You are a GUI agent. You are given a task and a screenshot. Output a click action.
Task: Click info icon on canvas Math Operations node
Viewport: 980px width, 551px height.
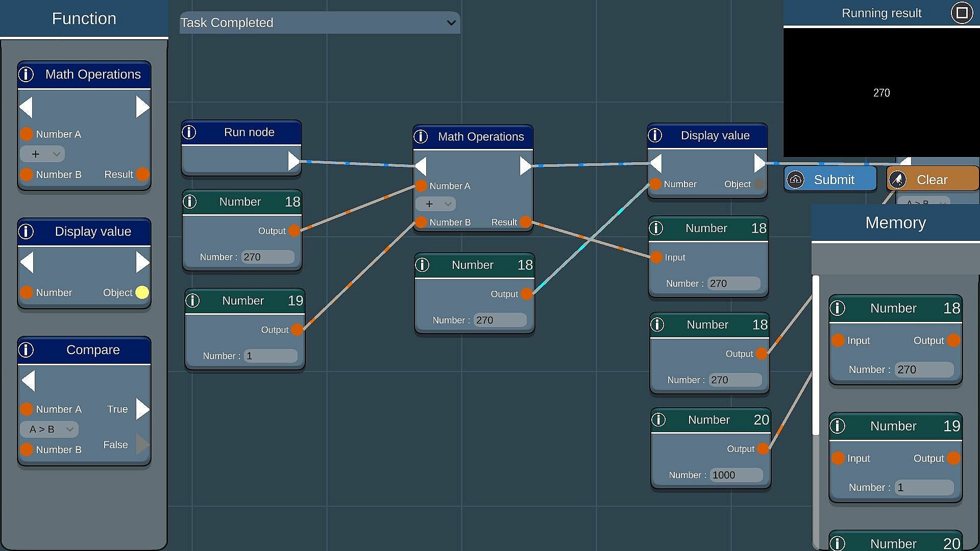pos(421,137)
